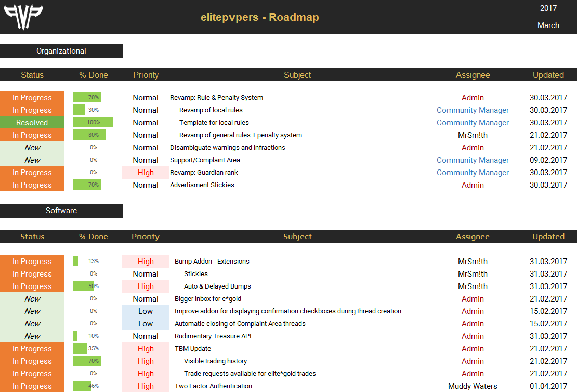Open subject Support/Complaint Area

[x=205, y=160]
